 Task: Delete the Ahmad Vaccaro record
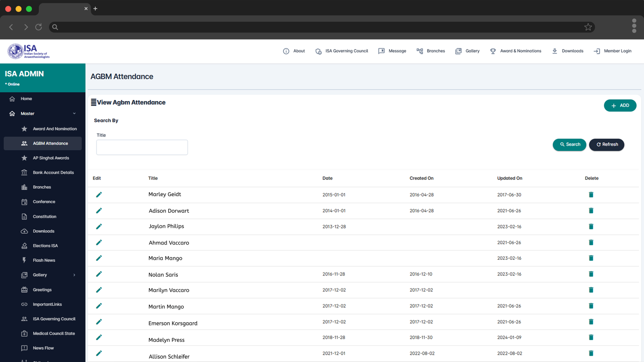[x=591, y=242]
